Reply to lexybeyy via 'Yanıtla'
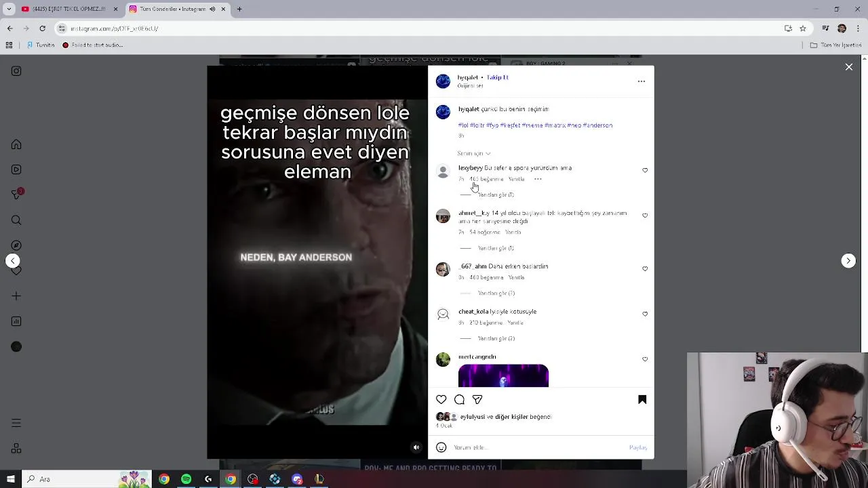Image resolution: width=868 pixels, height=488 pixels. pos(516,179)
